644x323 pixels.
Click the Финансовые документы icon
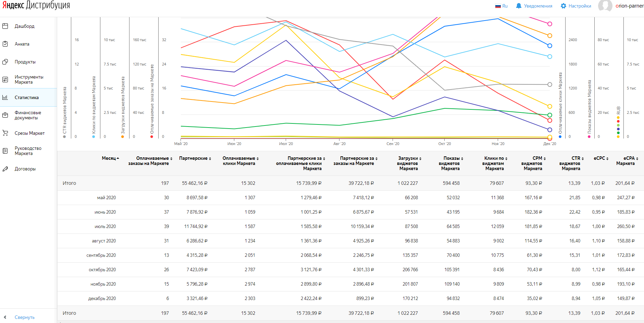5,115
